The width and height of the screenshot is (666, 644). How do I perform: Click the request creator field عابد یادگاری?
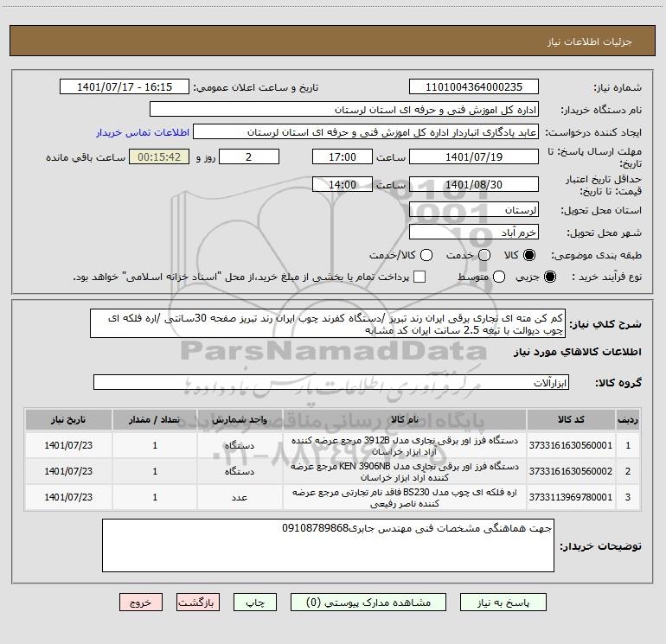366,132
